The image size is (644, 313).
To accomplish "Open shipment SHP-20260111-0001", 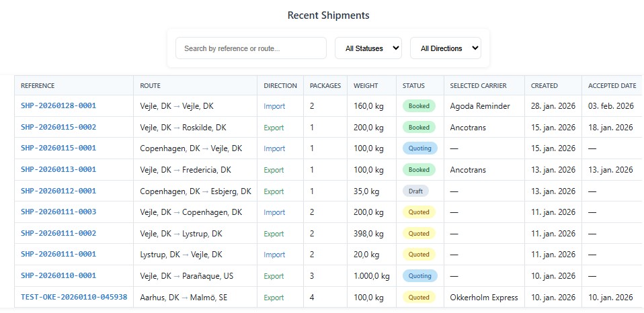I will (58, 255).
